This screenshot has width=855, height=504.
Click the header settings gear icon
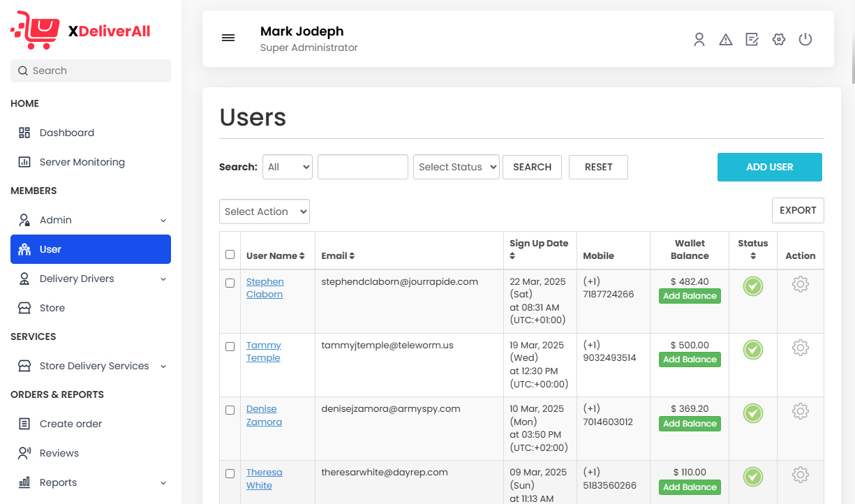pos(779,40)
